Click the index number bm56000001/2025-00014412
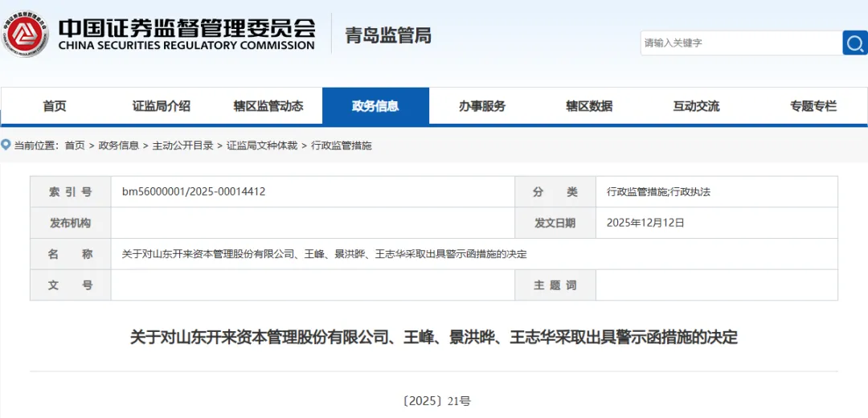 pyautogui.click(x=194, y=192)
